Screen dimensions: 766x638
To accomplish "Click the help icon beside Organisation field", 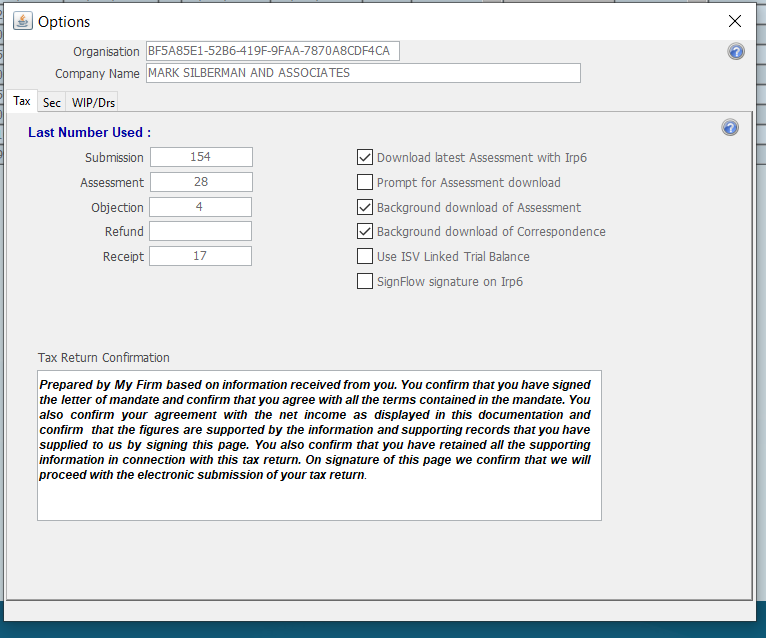I will coord(736,52).
